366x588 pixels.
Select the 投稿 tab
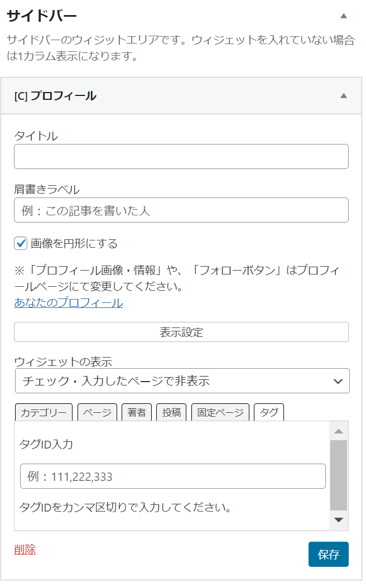point(171,412)
